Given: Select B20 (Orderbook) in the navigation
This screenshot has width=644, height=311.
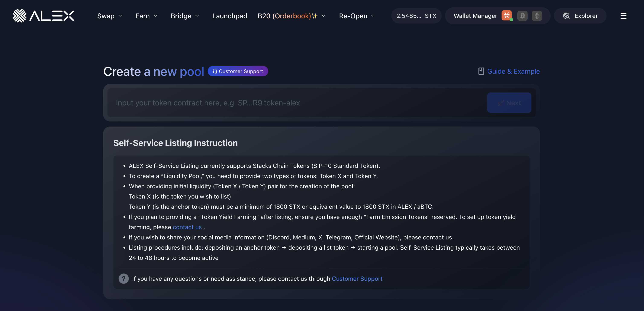Looking at the screenshot, I should click(287, 16).
